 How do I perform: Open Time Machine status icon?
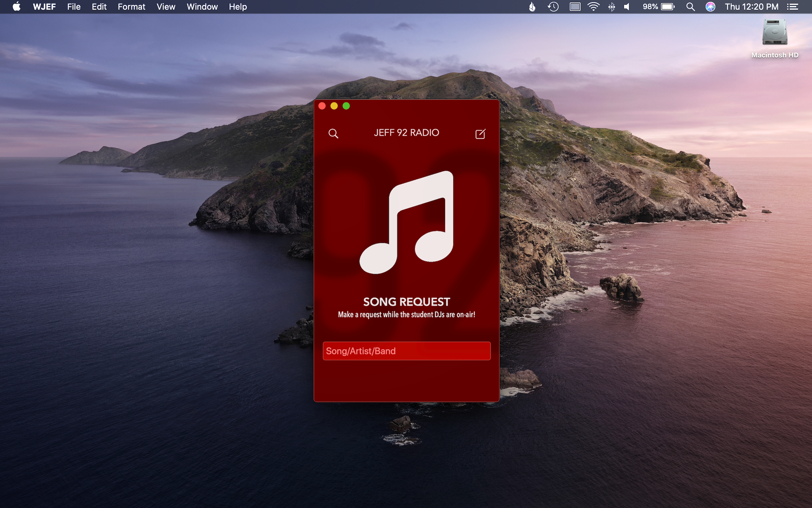553,7
